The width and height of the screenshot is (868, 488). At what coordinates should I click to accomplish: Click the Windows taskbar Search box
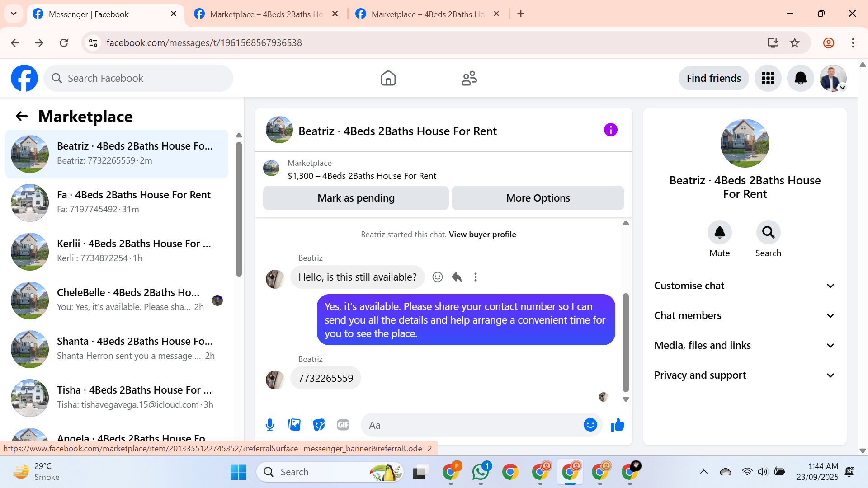(330, 472)
